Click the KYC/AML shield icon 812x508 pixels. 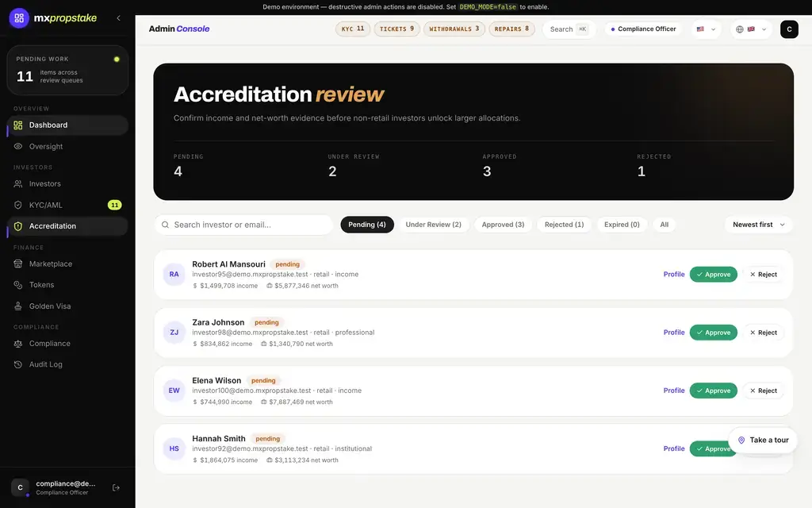(18, 205)
